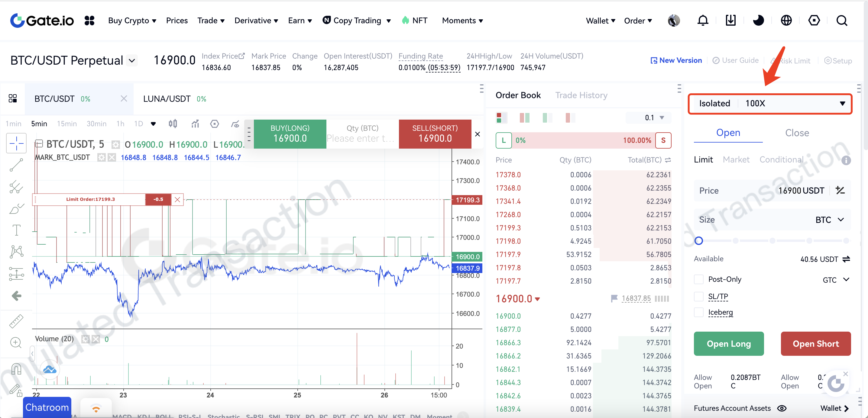Select the text tool in chart toolbar
Screen dimensions: 868x418
[16, 230]
